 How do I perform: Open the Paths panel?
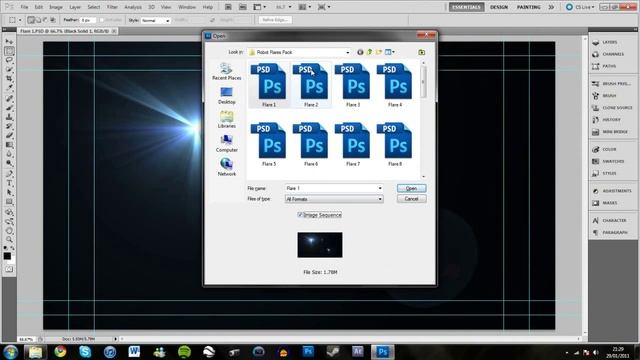click(x=609, y=66)
